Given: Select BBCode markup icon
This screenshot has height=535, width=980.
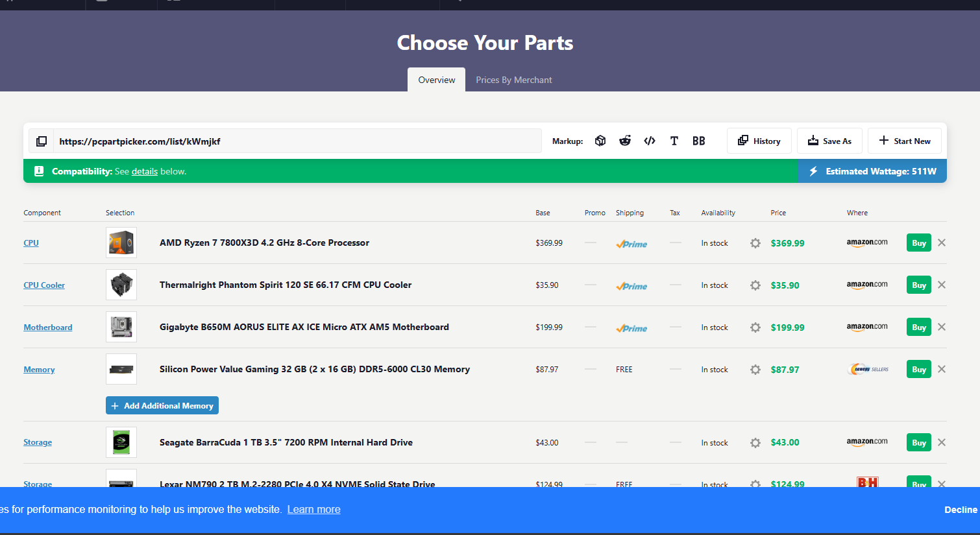Looking at the screenshot, I should (x=699, y=141).
